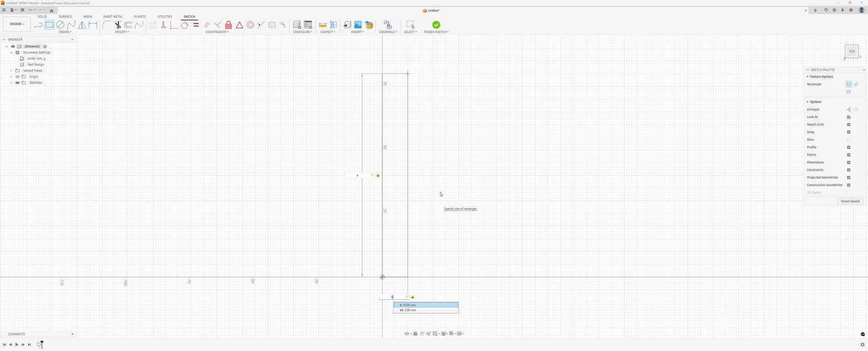The height and width of the screenshot is (351, 868).
Task: Switch to the Sheet Metal tab
Action: [113, 16]
